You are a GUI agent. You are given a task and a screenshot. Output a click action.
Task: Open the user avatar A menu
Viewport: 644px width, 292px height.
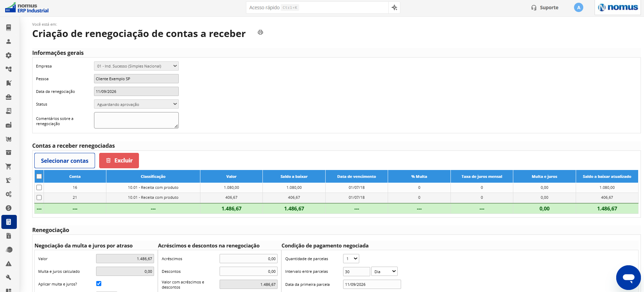coord(578,8)
